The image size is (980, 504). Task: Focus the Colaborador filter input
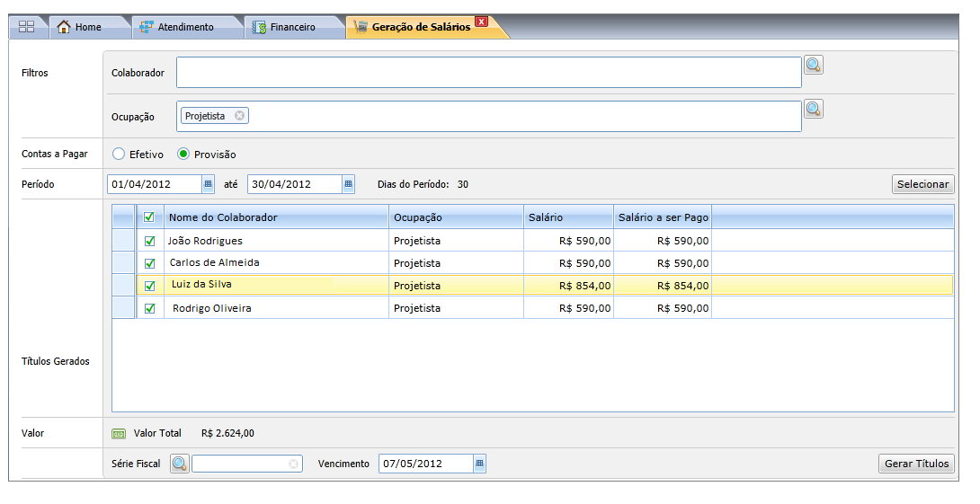(x=489, y=73)
